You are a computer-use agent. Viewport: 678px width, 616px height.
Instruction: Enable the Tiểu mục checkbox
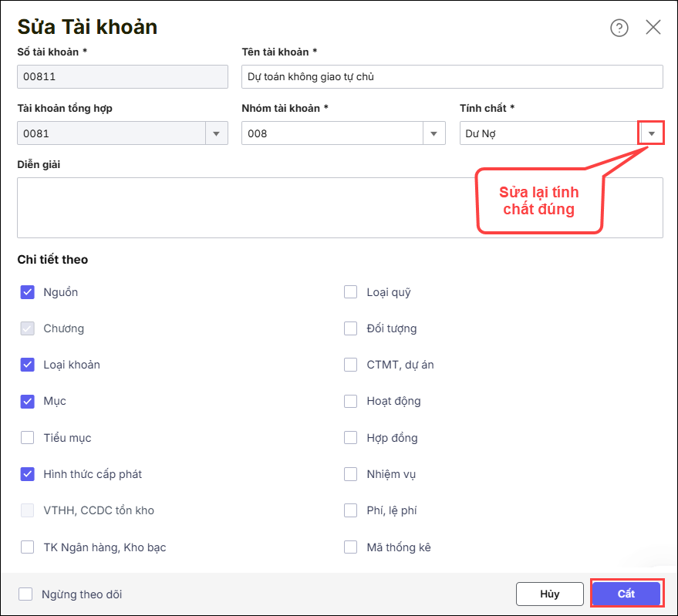coord(28,438)
